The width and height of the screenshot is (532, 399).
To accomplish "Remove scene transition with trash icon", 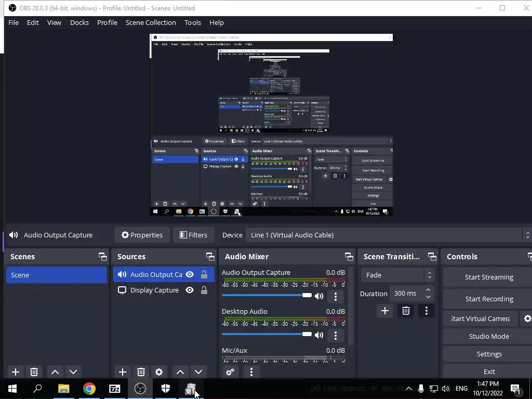I will [x=406, y=311].
